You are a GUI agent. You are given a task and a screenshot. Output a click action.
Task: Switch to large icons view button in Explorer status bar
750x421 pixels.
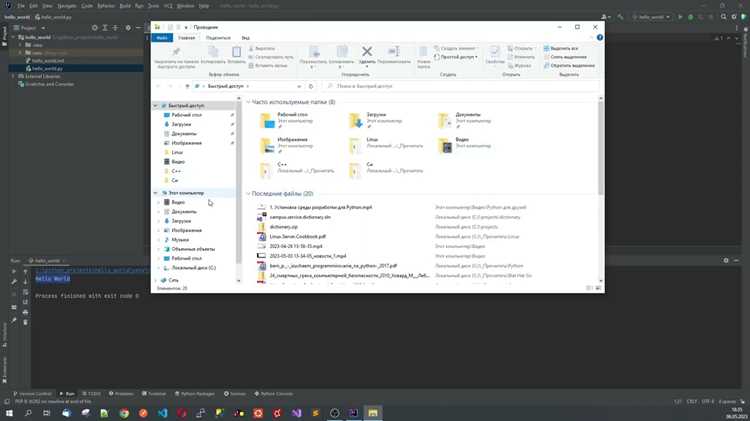pyautogui.click(x=598, y=288)
